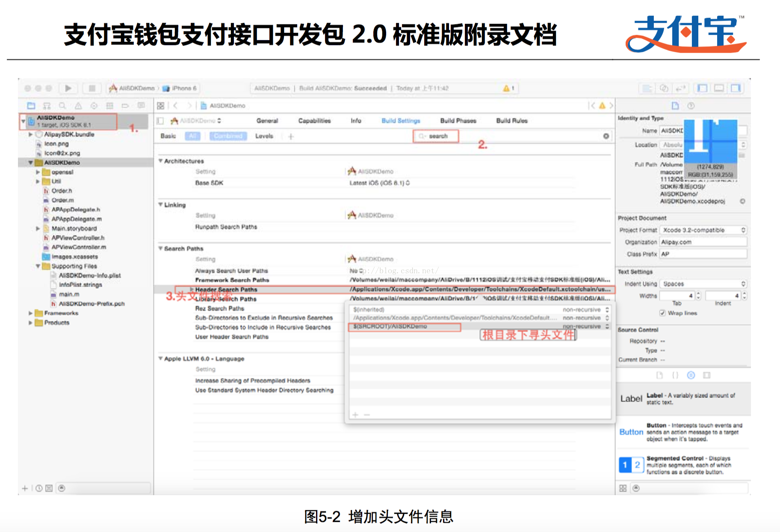780x532 pixels.
Task: Select the Standard editor toolbar button
Action: 647,88
